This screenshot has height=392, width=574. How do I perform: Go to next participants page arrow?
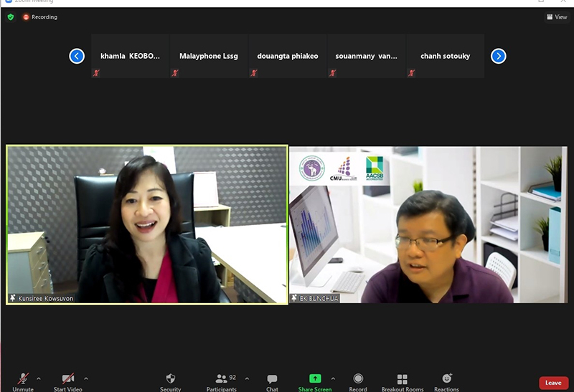tap(498, 56)
